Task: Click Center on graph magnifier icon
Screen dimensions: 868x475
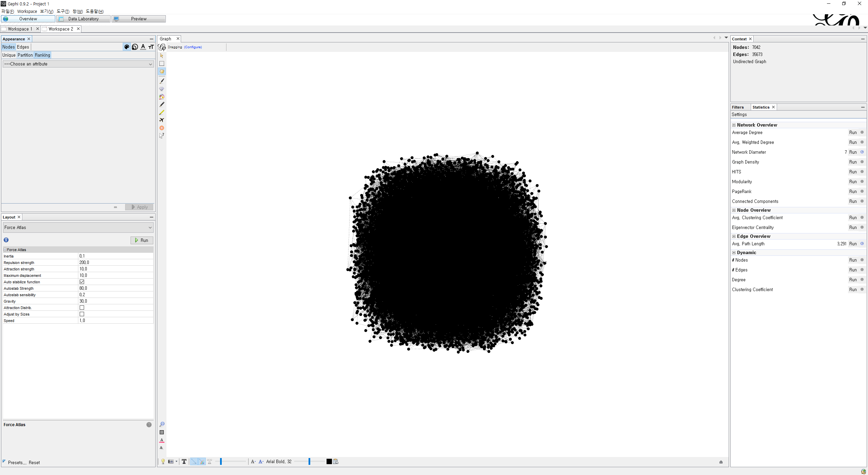Action: (162, 424)
